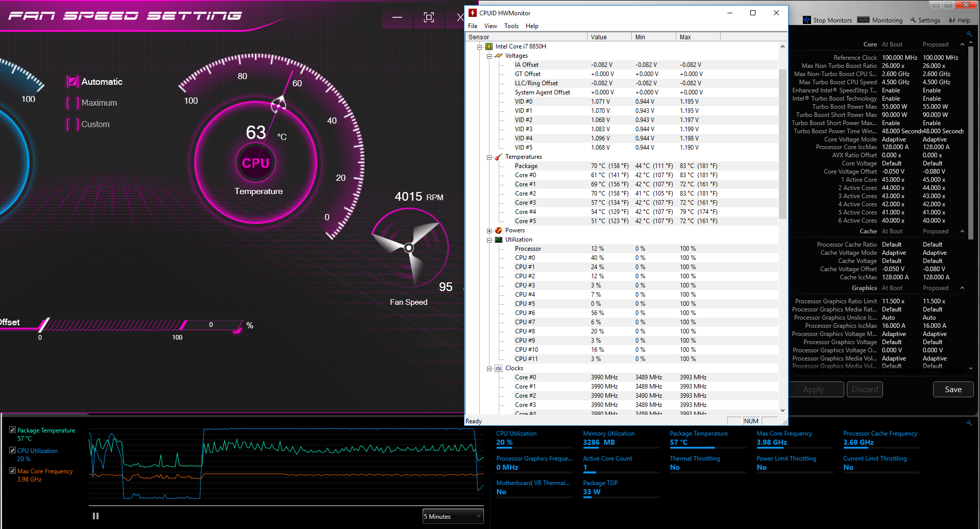
Task: Click Stop Monitors label in XTU toolbar
Action: coord(832,20)
